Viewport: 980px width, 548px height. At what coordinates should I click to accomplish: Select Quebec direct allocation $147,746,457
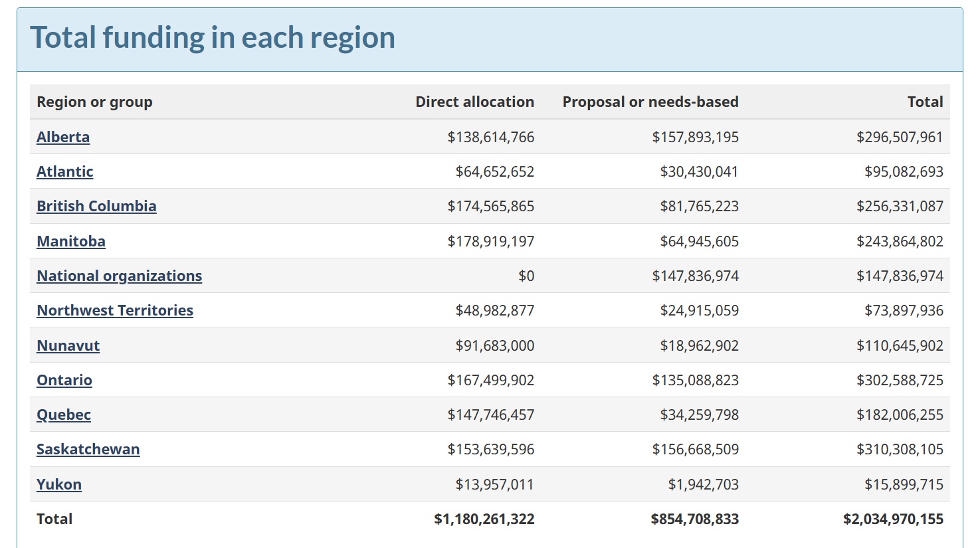pyautogui.click(x=490, y=414)
